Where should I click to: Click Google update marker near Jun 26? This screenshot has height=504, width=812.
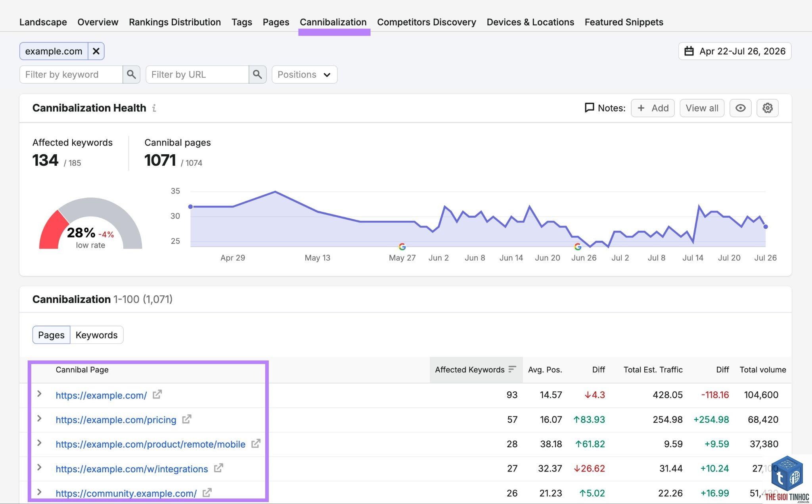(578, 247)
